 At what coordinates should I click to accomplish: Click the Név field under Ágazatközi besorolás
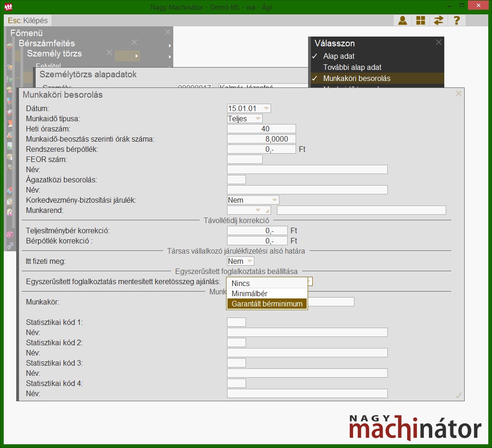(307, 190)
